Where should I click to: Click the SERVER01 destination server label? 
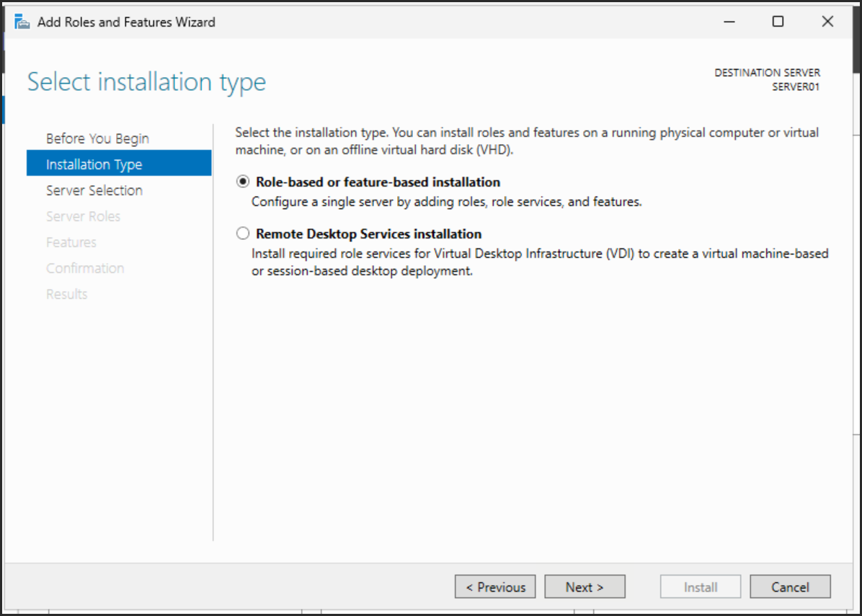pyautogui.click(x=796, y=87)
